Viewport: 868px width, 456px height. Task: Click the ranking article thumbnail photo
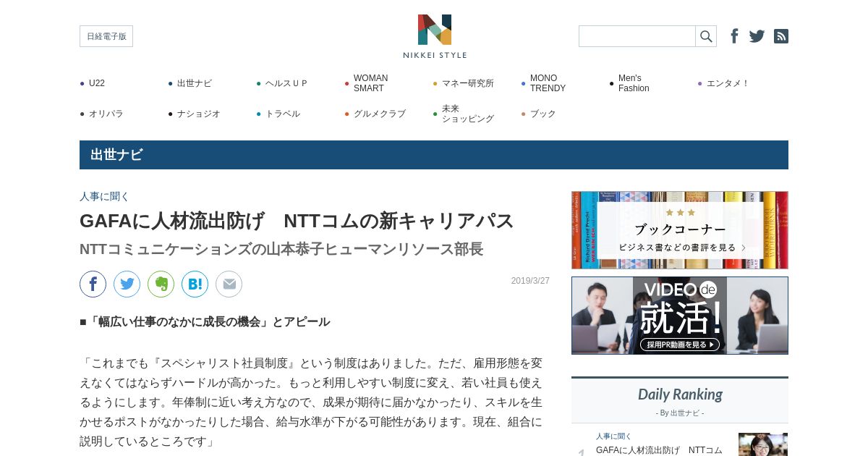763,444
